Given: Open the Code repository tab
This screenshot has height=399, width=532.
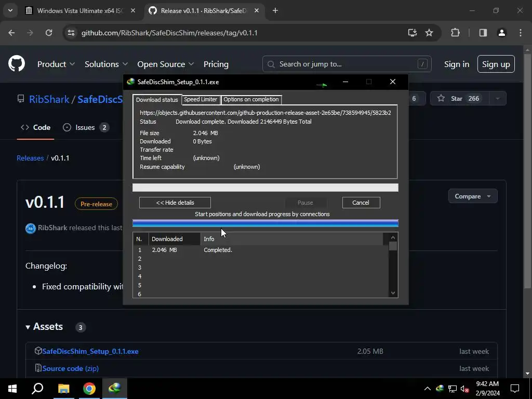Looking at the screenshot, I should (x=36, y=128).
